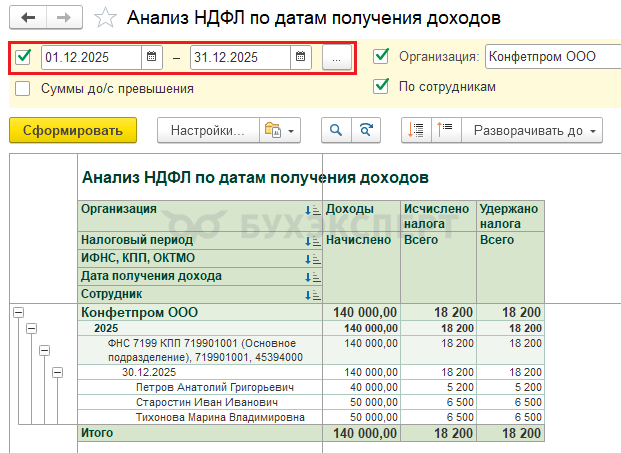Click the 'Сформировать' button
The height and width of the screenshot is (453, 621).
pos(72,130)
